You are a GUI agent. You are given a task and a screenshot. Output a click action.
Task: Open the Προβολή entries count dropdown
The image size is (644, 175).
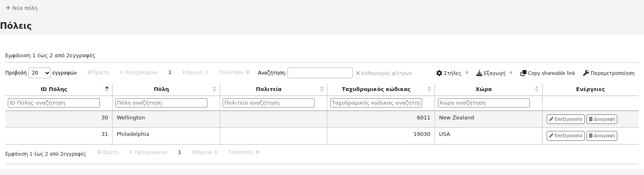click(39, 73)
